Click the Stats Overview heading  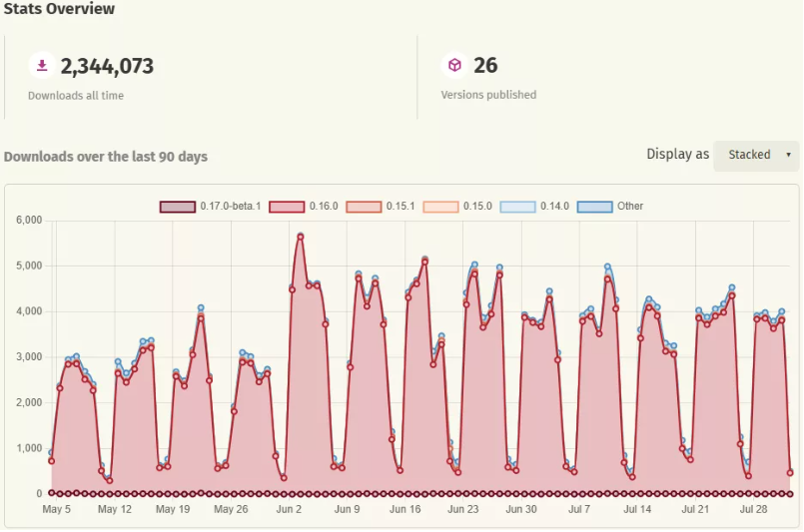pyautogui.click(x=59, y=9)
